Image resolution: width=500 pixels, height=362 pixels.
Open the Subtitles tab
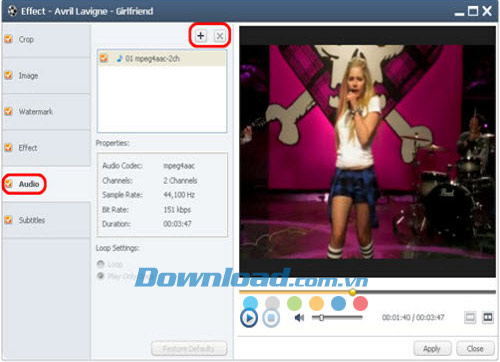point(46,220)
